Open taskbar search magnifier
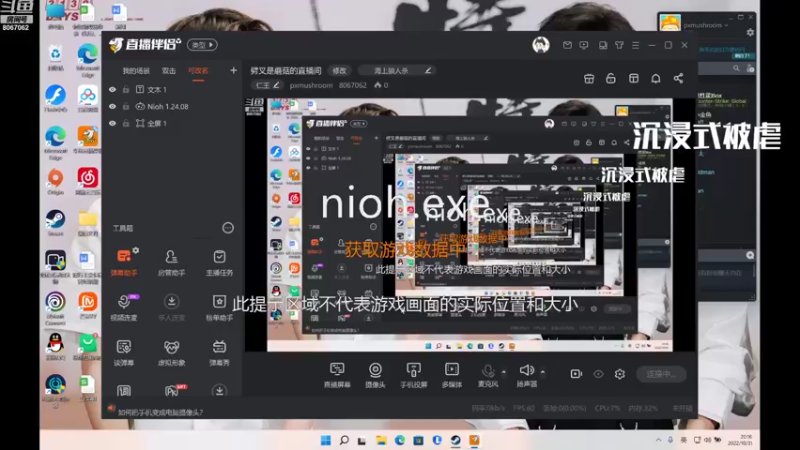Viewport: 800px width, 450px height. (x=344, y=440)
